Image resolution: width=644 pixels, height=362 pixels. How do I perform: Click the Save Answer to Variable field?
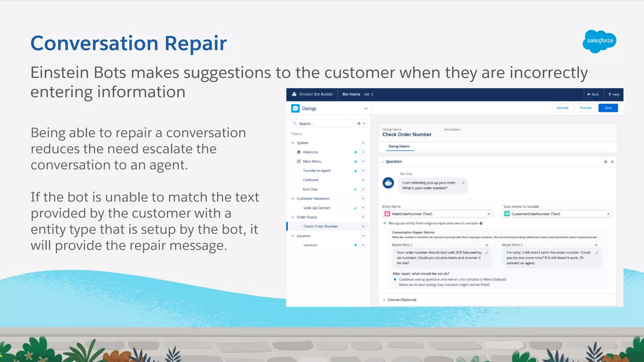click(x=557, y=214)
